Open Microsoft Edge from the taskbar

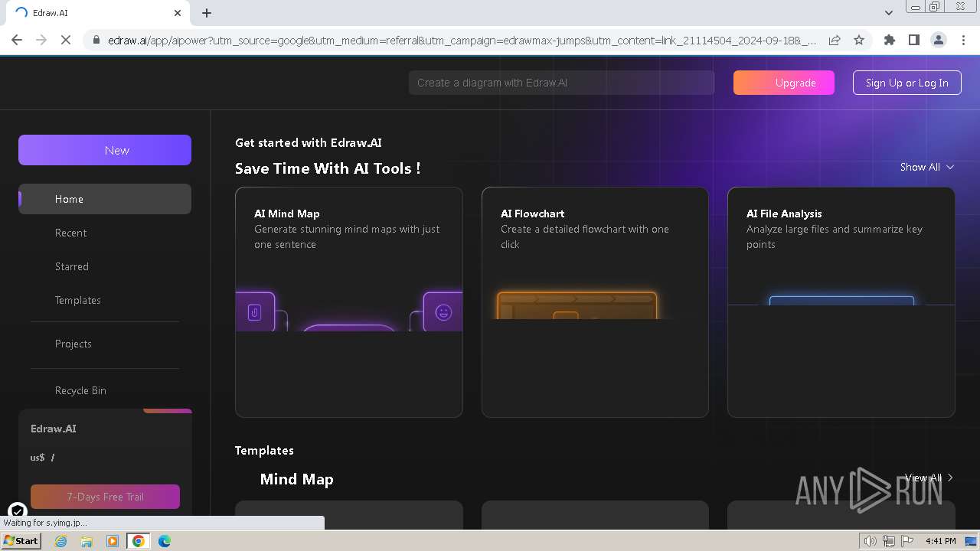165,541
